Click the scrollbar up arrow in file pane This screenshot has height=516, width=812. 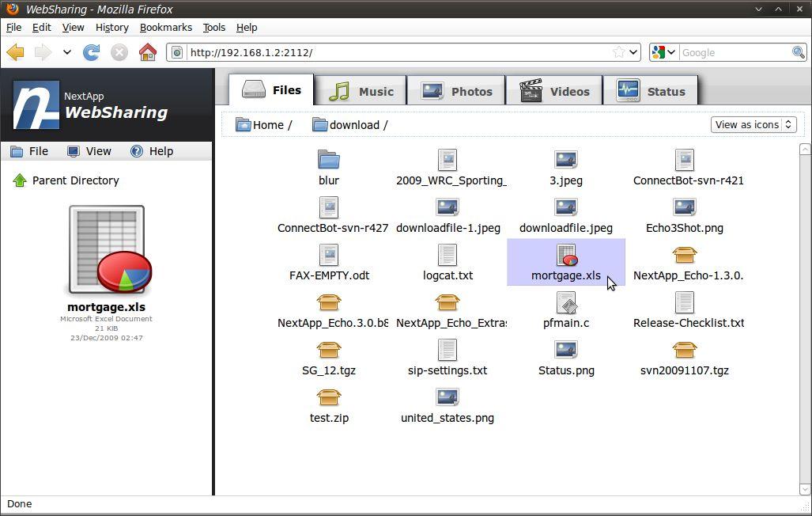coord(805,150)
